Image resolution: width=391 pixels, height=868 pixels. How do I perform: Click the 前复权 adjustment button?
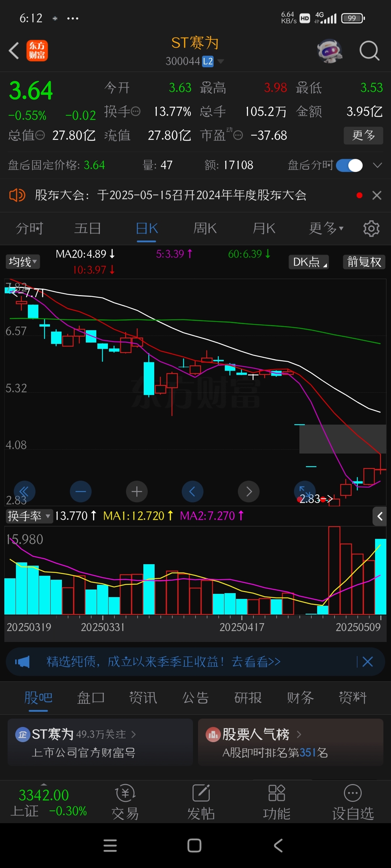point(364,262)
